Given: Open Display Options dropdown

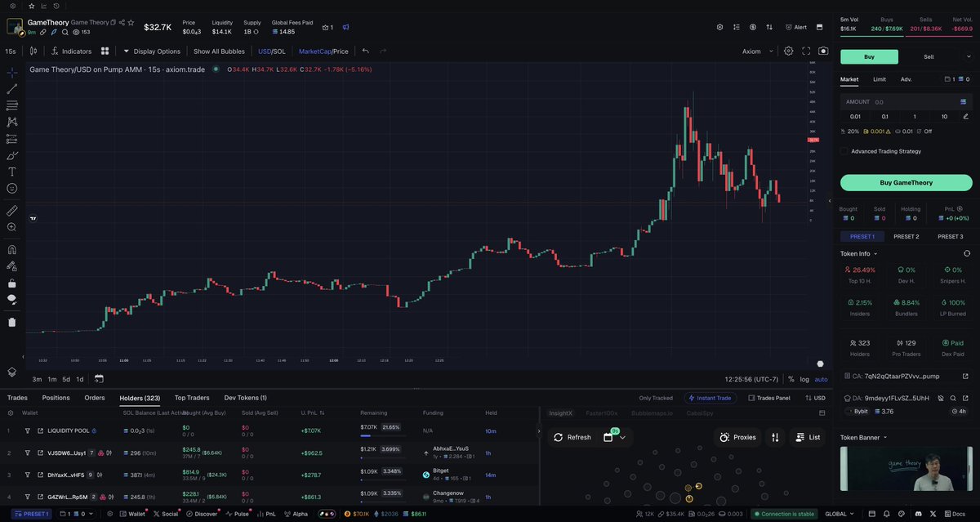Looking at the screenshot, I should (152, 51).
